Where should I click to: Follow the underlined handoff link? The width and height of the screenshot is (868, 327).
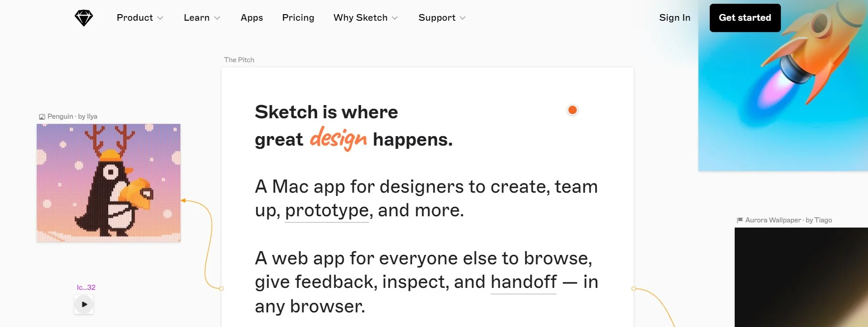pos(523,282)
